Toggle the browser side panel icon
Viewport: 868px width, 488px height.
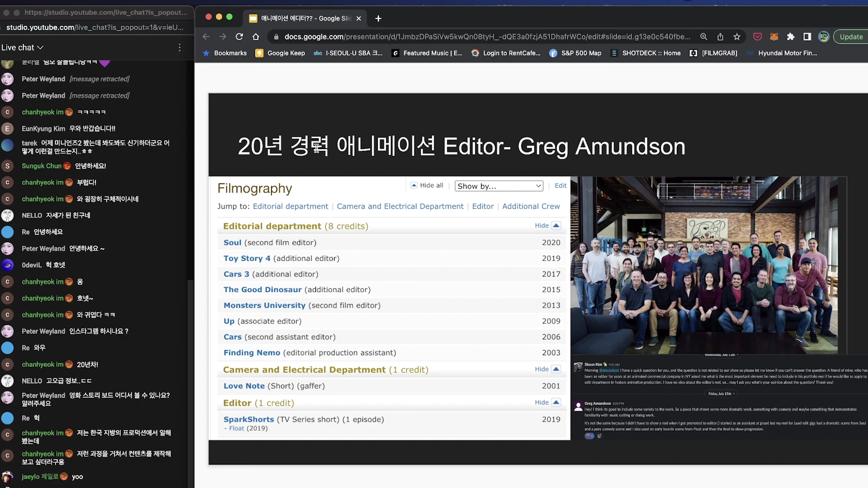pos(807,37)
